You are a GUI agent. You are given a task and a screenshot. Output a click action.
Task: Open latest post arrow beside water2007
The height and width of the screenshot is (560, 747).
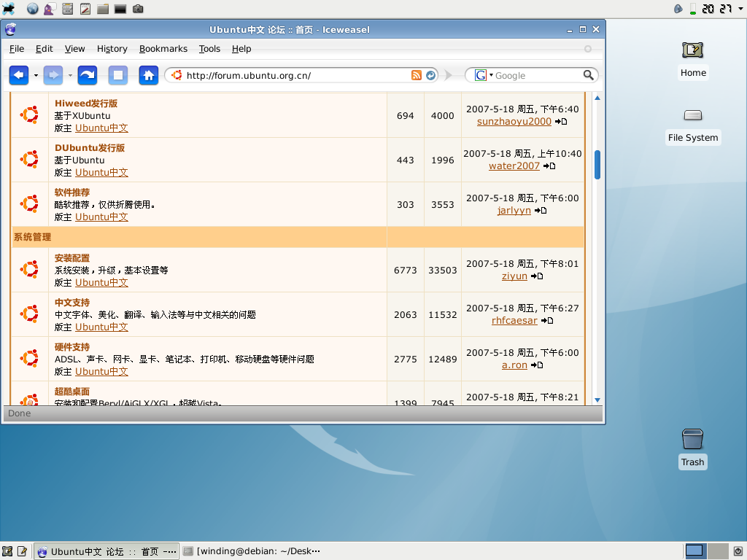pos(549,166)
